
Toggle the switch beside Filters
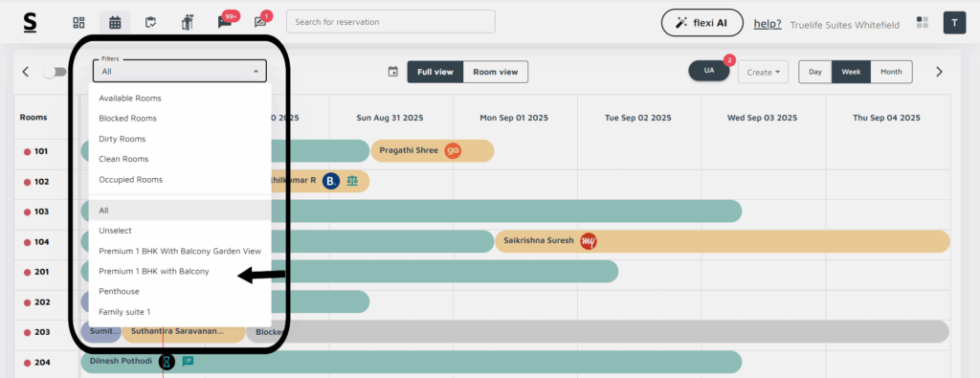[x=55, y=72]
